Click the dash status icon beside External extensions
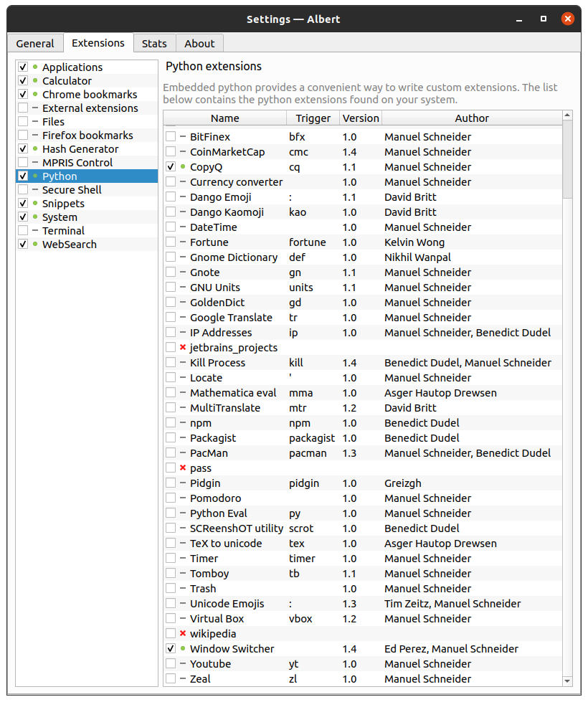This screenshot has height=702, width=588. click(35, 108)
